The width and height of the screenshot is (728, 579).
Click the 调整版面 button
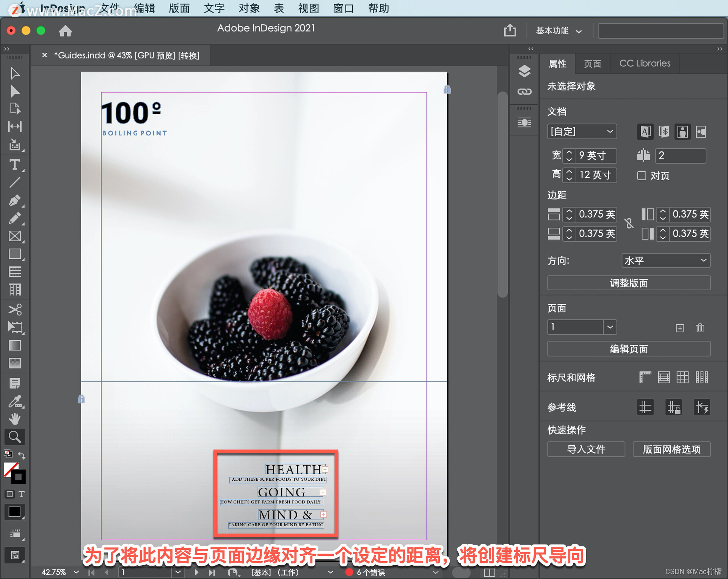pos(629,283)
